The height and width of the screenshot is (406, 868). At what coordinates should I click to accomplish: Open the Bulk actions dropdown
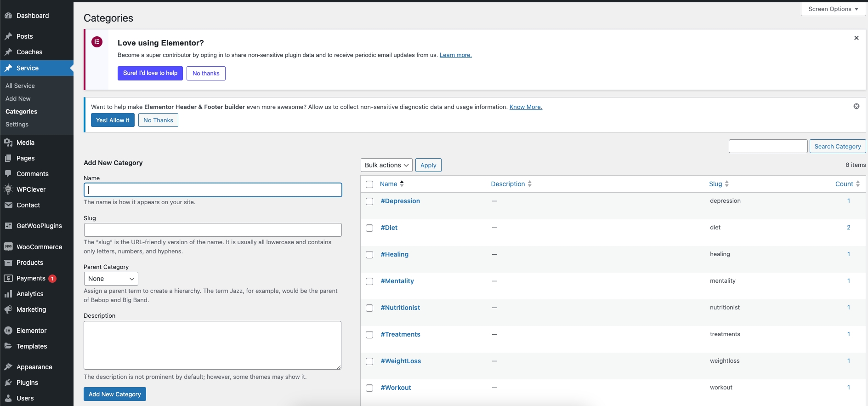[386, 165]
